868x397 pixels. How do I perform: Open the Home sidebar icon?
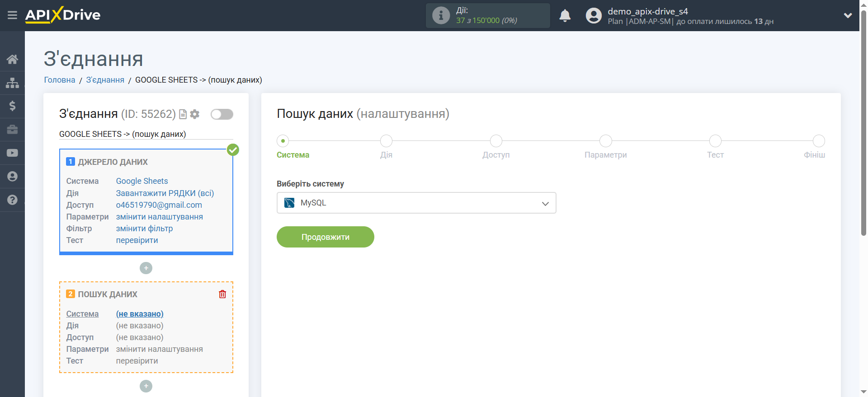click(x=12, y=59)
